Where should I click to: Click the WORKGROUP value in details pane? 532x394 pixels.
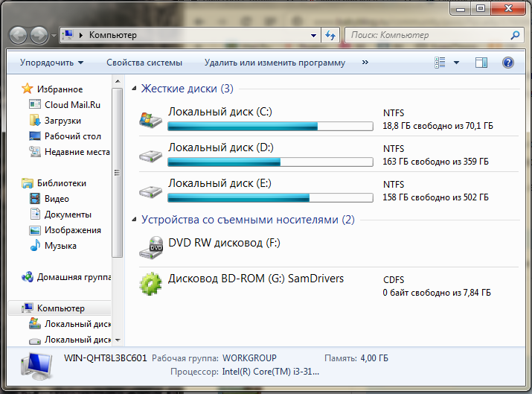click(249, 358)
